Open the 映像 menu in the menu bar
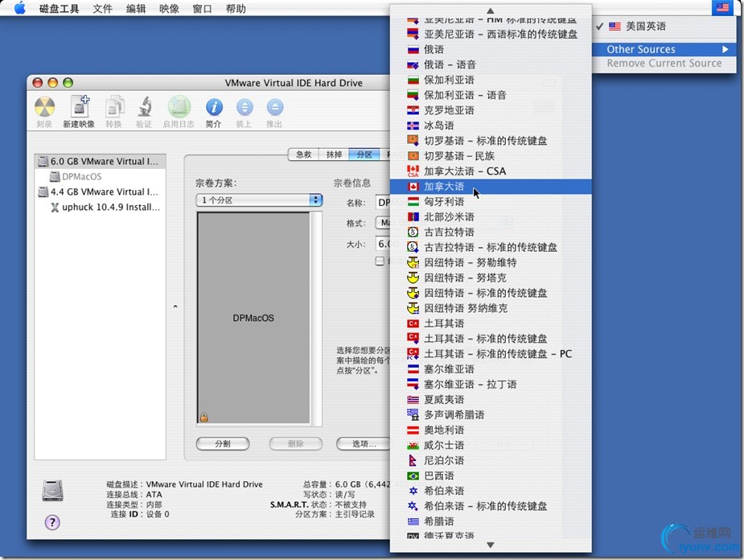744x560 pixels. click(x=169, y=9)
